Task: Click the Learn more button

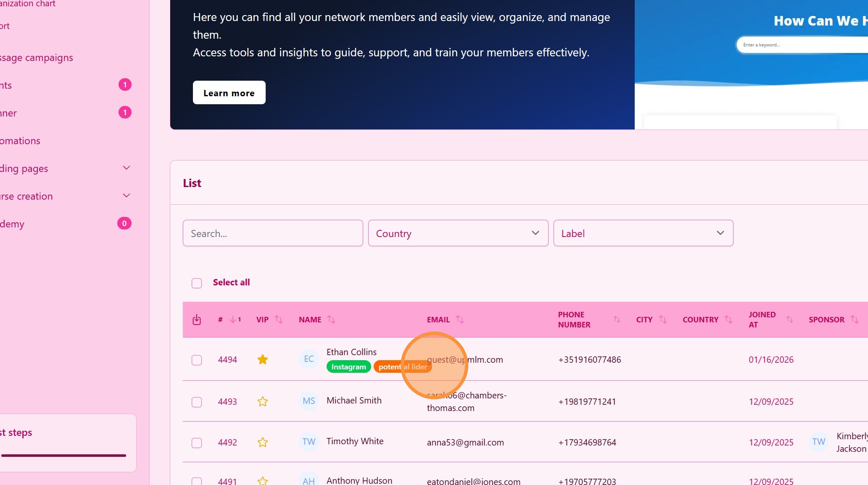Action: point(229,93)
